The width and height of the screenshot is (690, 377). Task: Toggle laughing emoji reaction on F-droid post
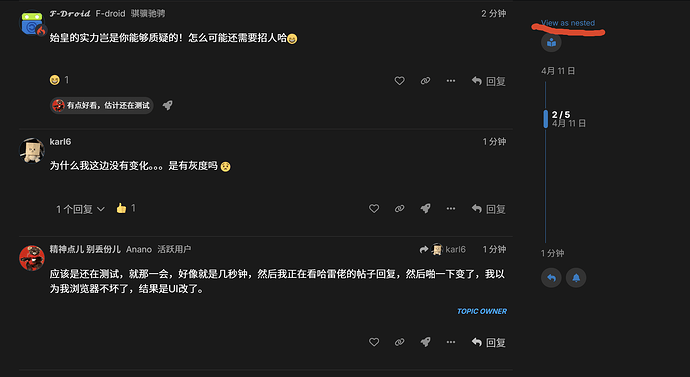(x=59, y=80)
